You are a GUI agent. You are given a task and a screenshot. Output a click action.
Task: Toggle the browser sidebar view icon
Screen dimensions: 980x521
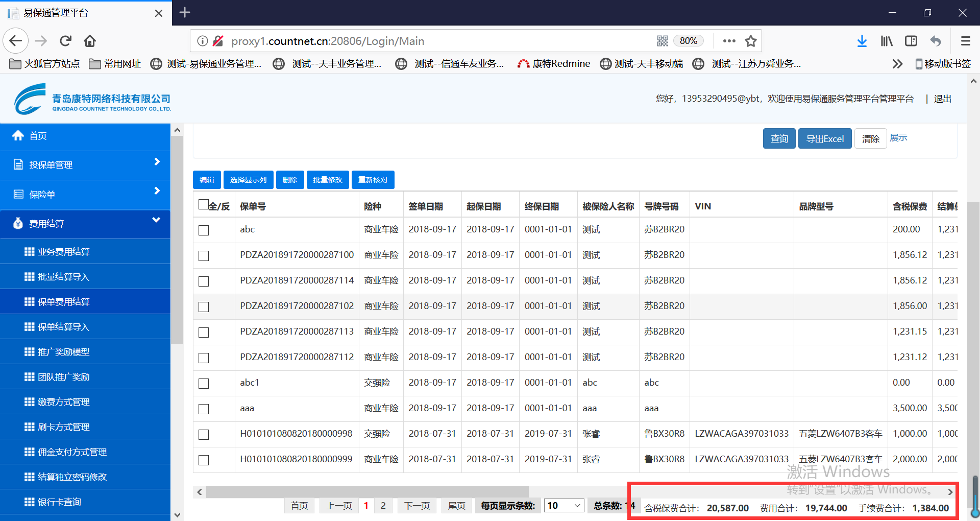911,41
